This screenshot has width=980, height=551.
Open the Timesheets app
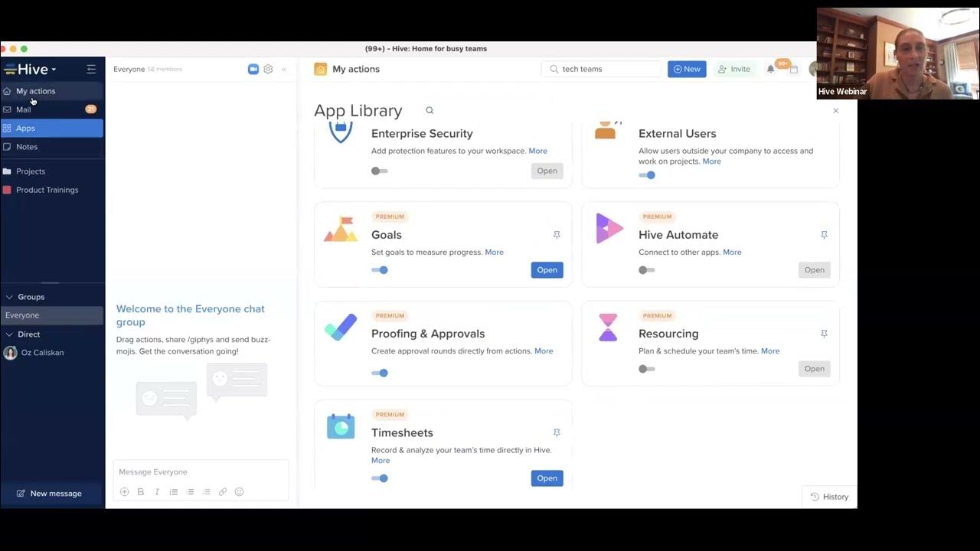point(547,478)
